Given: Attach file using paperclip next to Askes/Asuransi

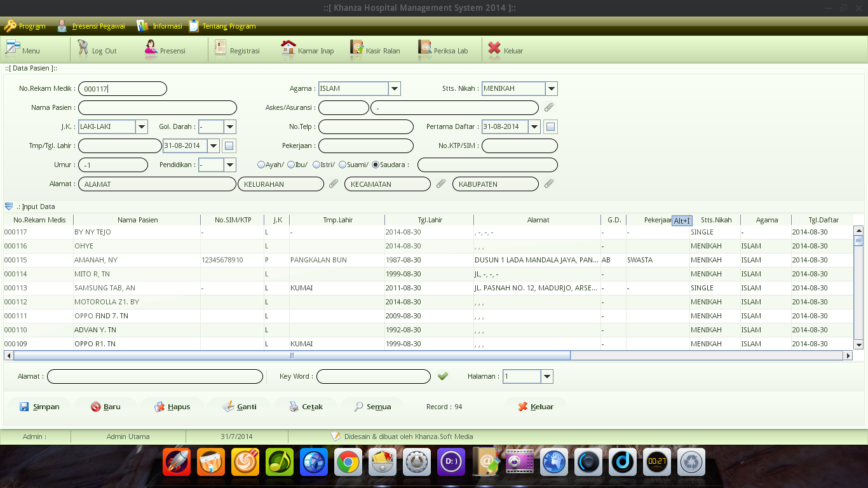Looking at the screenshot, I should (548, 107).
